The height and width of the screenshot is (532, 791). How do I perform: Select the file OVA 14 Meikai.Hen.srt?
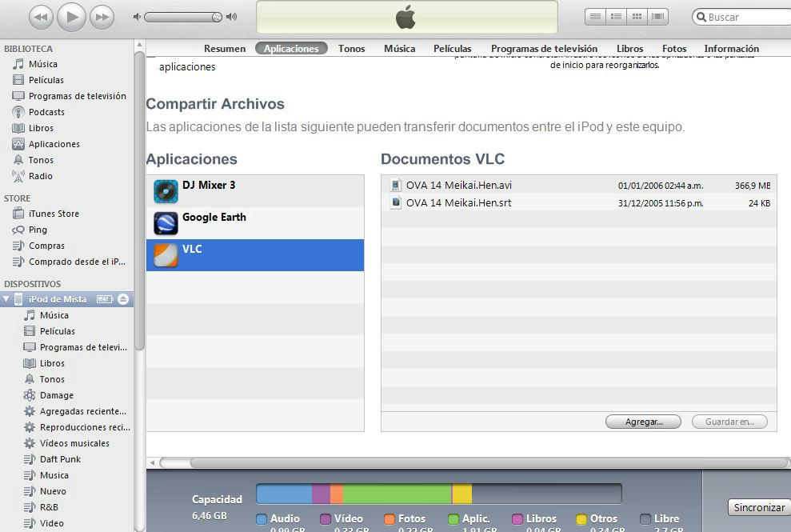click(x=578, y=203)
